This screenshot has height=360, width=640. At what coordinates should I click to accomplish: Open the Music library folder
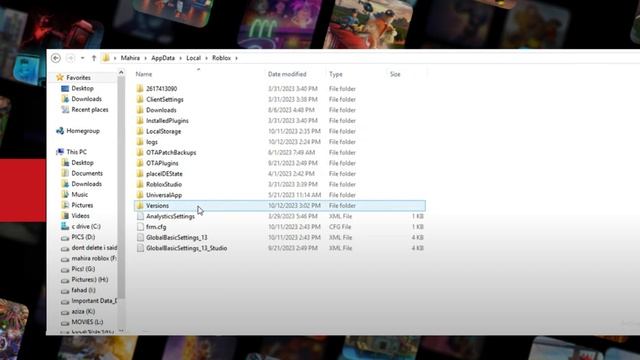coord(80,194)
